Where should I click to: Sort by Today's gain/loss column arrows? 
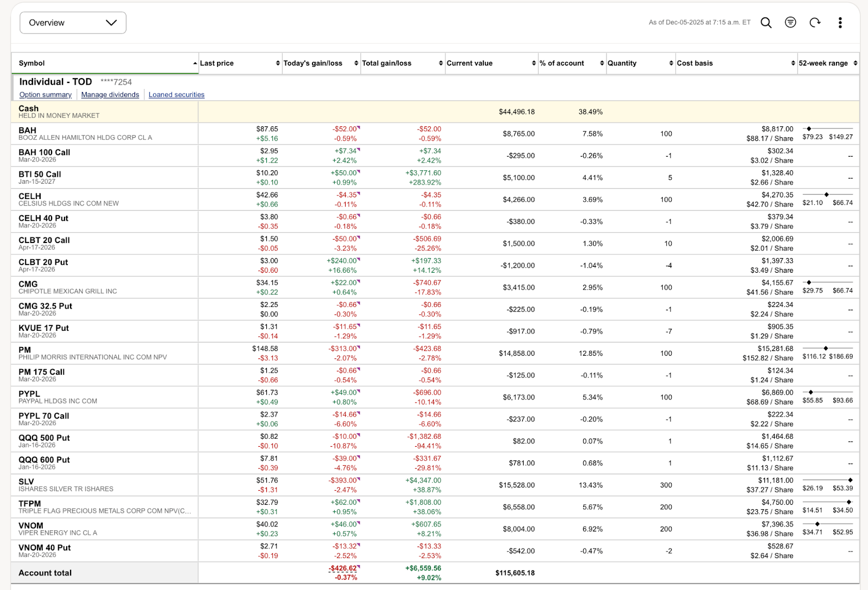point(356,63)
